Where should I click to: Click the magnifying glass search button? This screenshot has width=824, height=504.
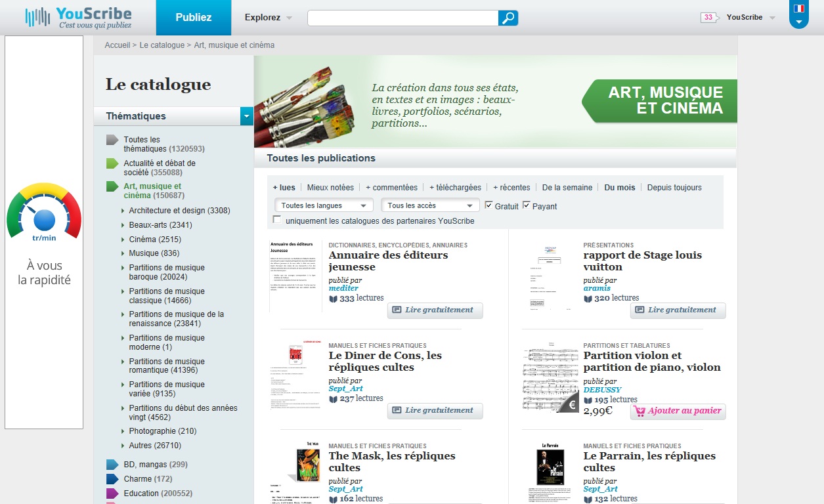click(x=508, y=18)
